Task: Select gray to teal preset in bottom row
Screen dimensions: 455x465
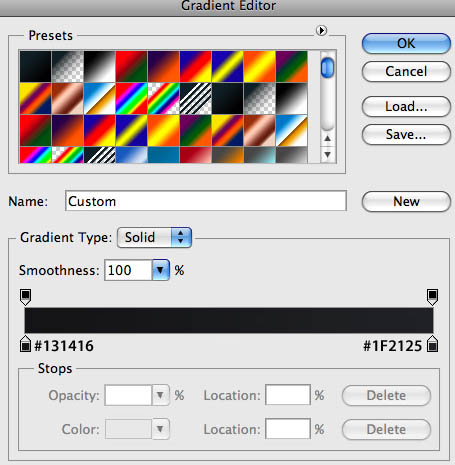Action: click(x=260, y=155)
